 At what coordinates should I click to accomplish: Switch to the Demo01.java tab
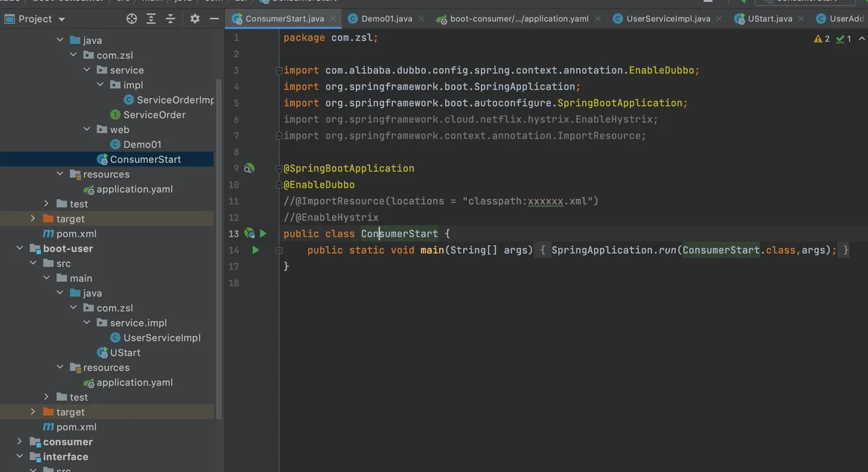(386, 19)
